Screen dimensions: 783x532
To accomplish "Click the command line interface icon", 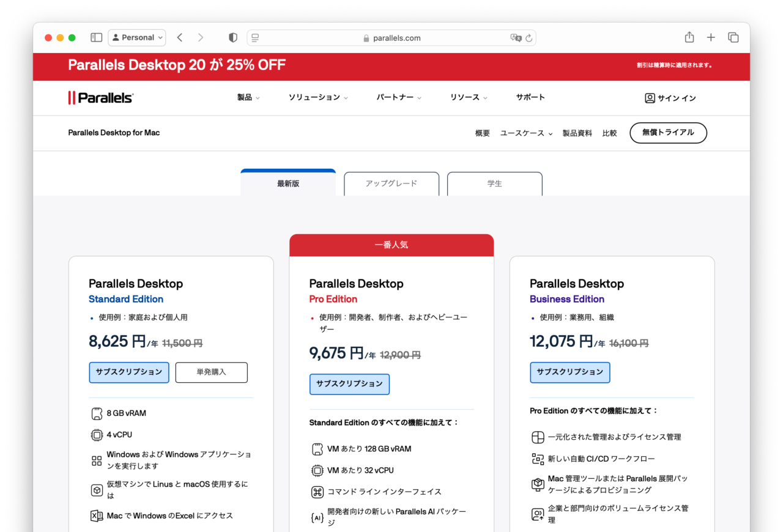I will click(x=317, y=492).
